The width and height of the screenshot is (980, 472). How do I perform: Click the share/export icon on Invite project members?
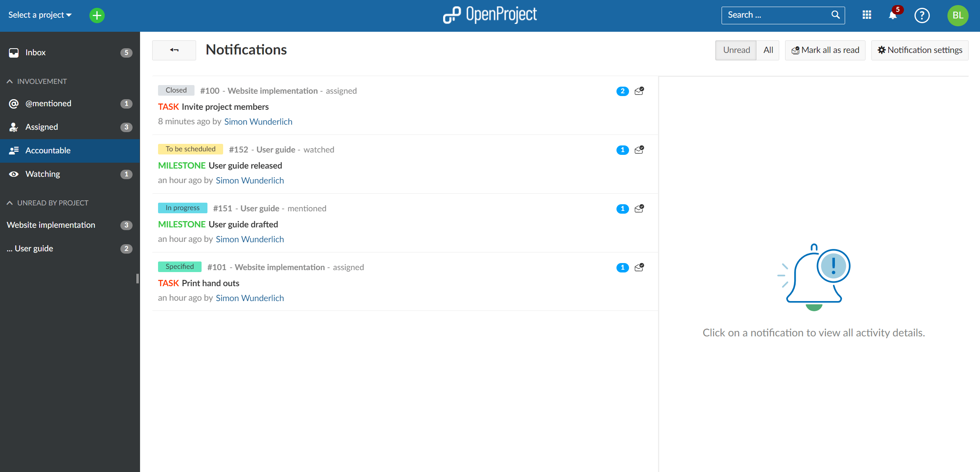[639, 91]
